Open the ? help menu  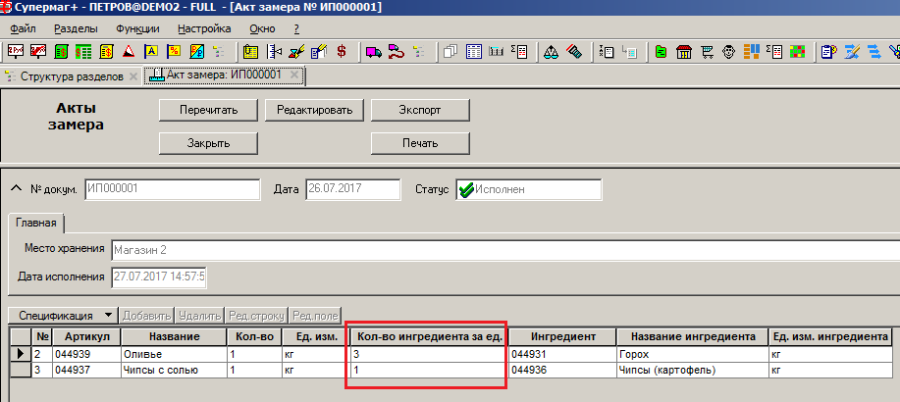(x=297, y=29)
